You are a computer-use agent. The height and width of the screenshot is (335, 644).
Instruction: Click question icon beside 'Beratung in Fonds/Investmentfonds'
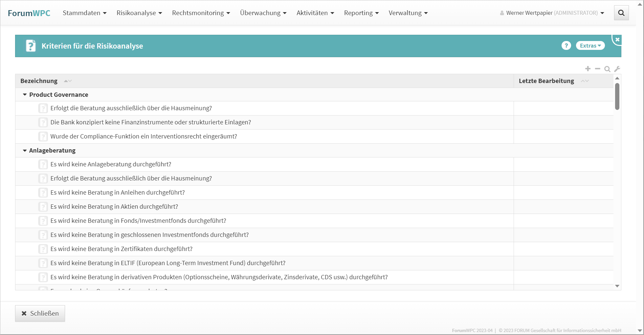coord(43,221)
